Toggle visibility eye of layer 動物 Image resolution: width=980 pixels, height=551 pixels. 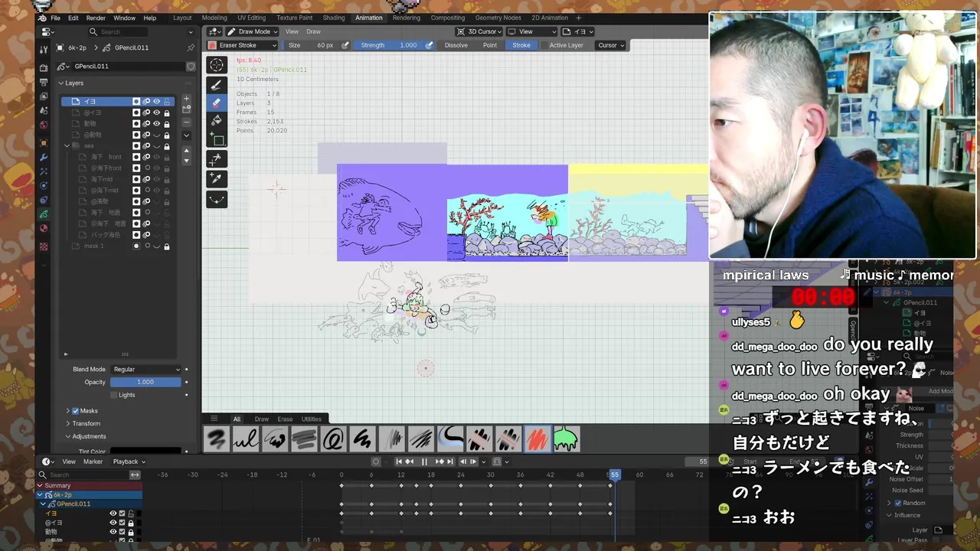(156, 123)
